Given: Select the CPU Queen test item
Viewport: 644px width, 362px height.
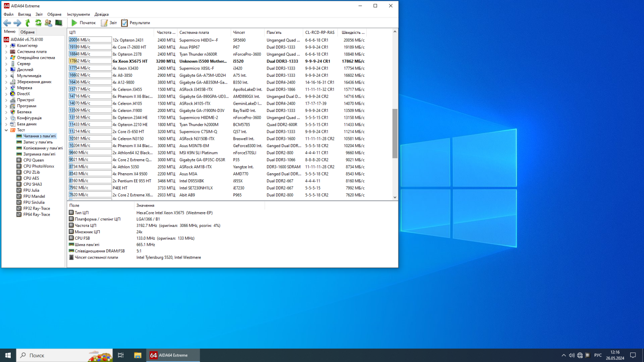Looking at the screenshot, I should 33,160.
